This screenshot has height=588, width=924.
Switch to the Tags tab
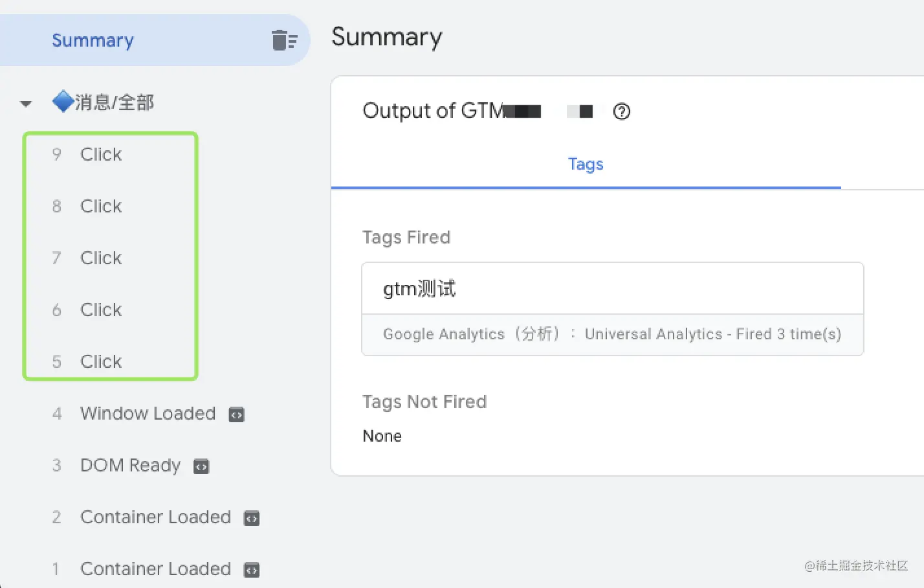coord(586,164)
